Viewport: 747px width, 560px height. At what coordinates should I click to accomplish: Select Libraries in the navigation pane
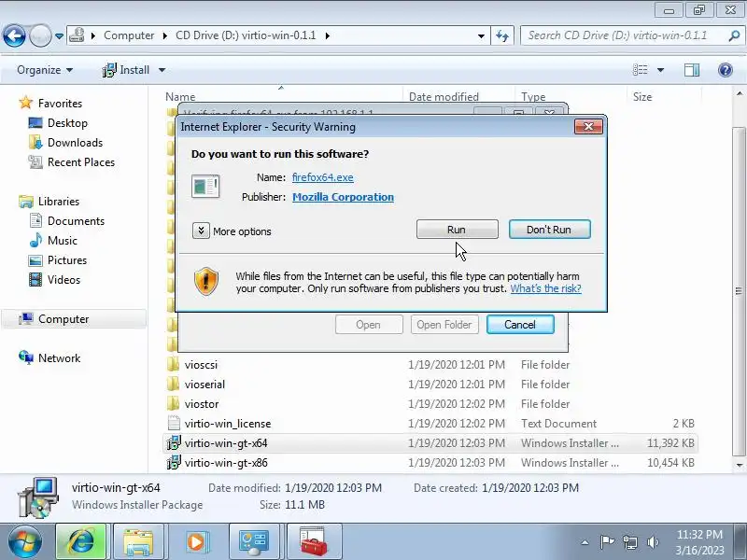click(59, 202)
